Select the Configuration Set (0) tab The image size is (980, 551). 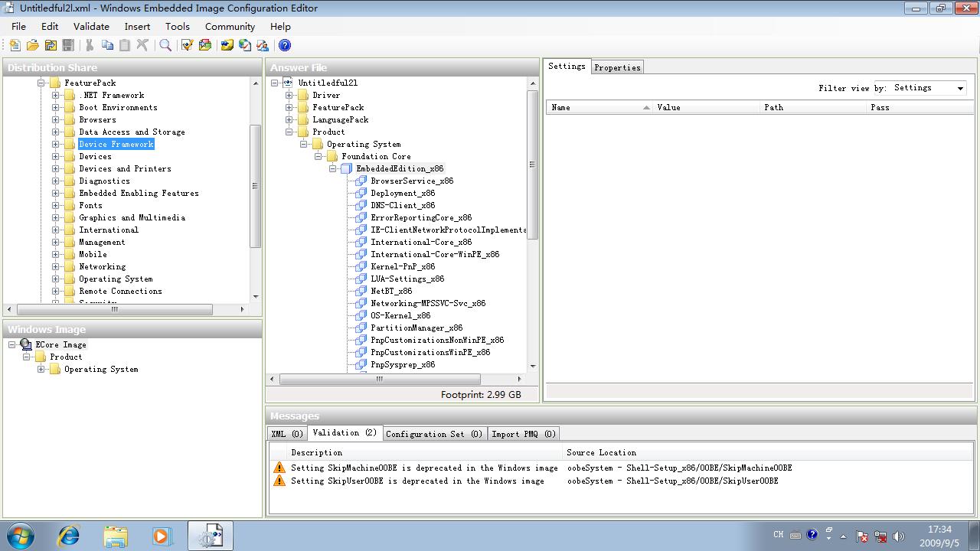pos(434,434)
